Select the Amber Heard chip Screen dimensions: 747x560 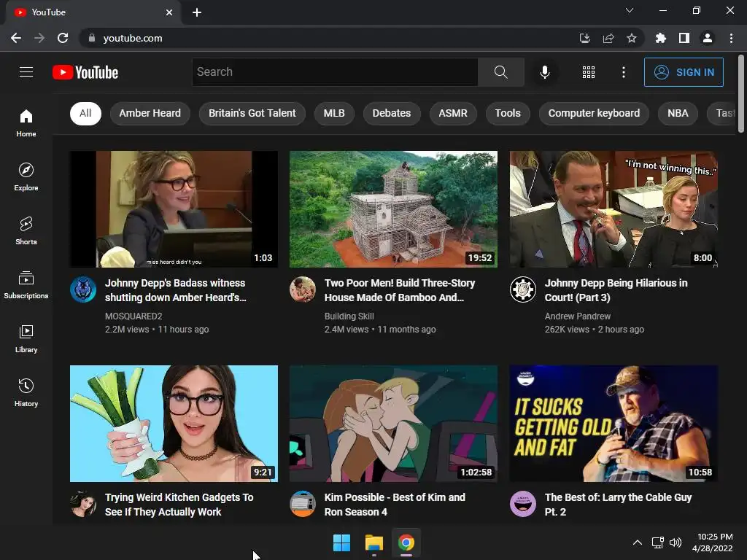[x=150, y=113]
